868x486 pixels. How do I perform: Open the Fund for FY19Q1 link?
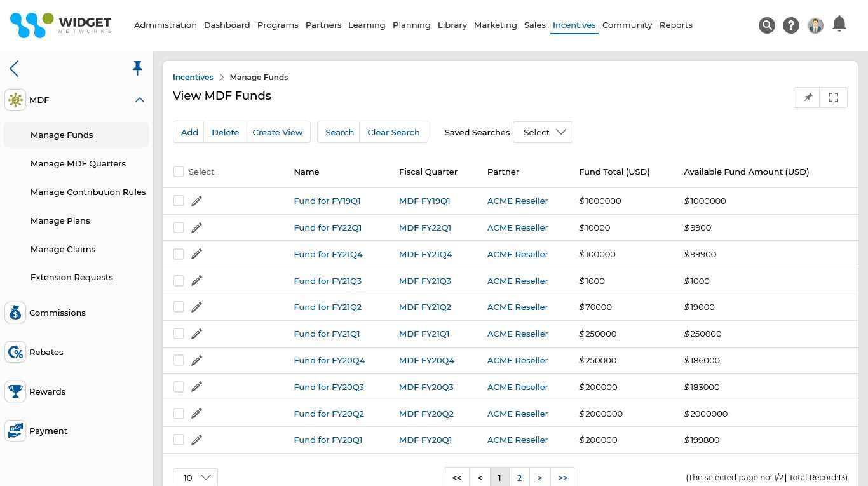(327, 201)
